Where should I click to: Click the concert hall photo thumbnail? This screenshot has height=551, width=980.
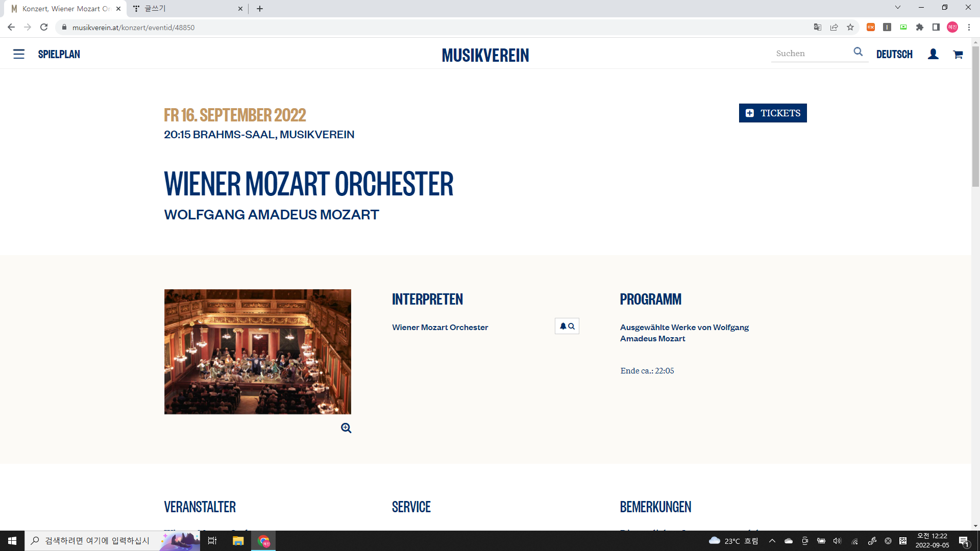[258, 352]
